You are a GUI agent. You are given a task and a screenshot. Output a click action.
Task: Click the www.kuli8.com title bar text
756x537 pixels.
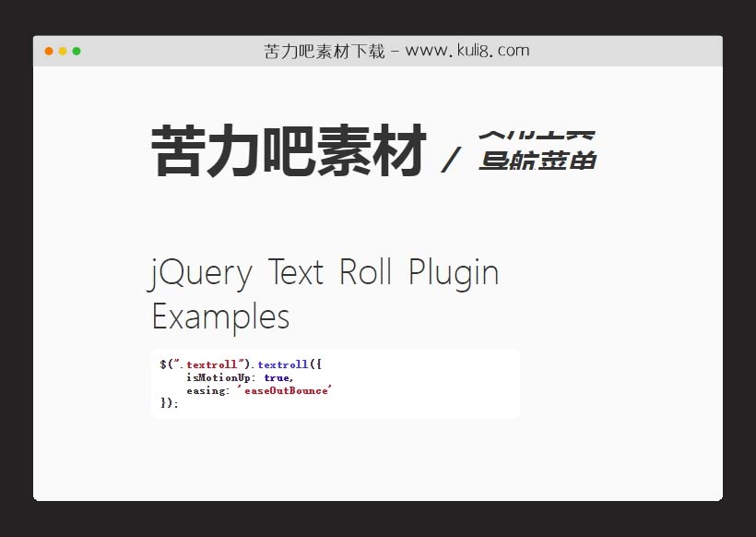tap(396, 51)
